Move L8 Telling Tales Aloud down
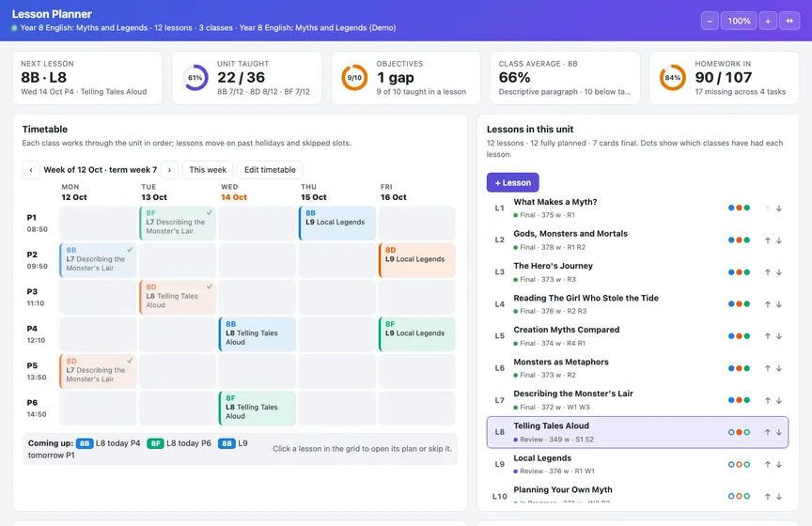This screenshot has width=812, height=526. [x=778, y=432]
